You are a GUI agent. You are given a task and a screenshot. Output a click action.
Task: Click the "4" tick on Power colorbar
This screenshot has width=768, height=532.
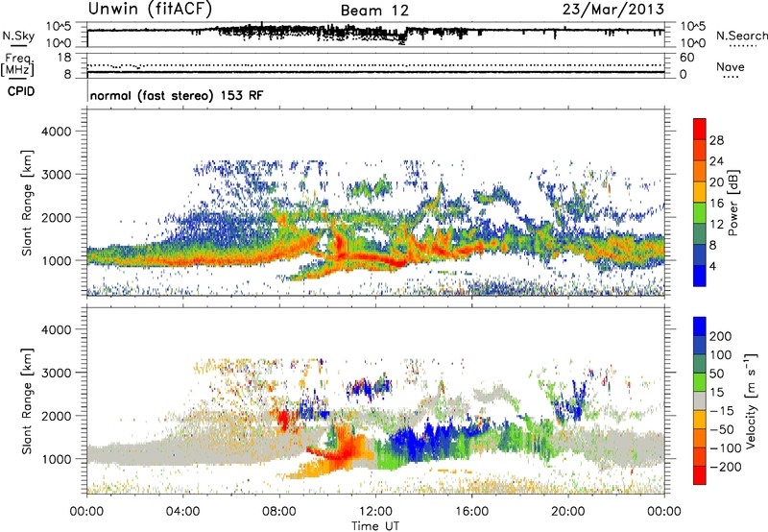point(712,266)
